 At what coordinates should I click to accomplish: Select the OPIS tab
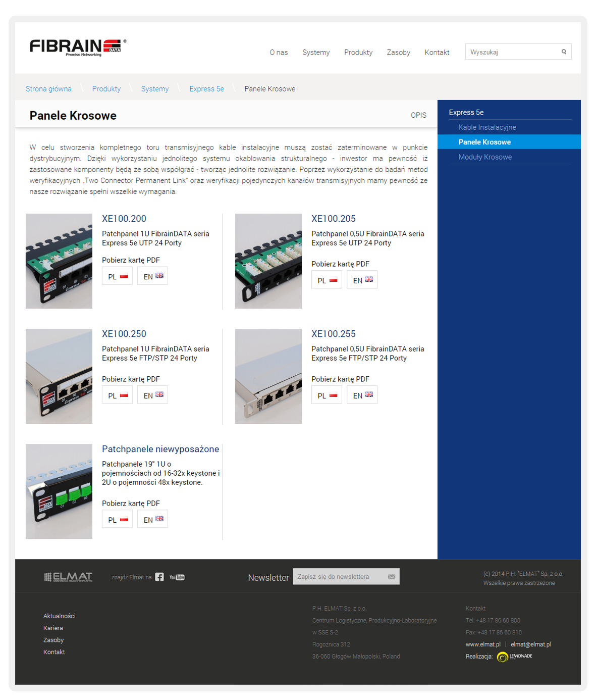click(418, 115)
